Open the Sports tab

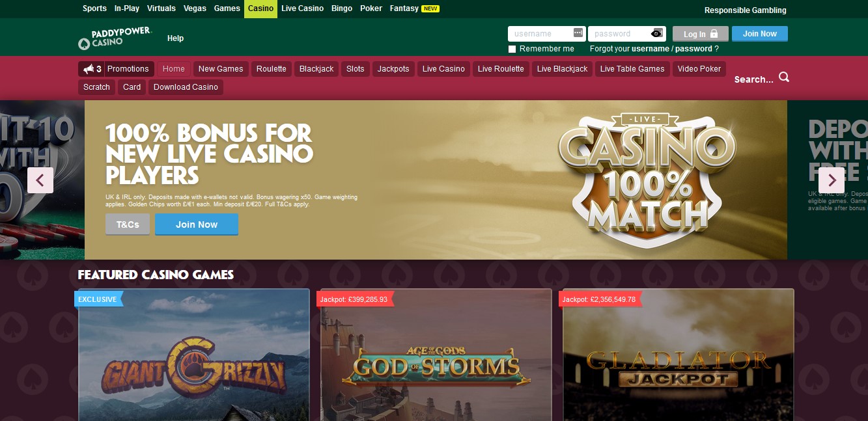click(x=95, y=8)
